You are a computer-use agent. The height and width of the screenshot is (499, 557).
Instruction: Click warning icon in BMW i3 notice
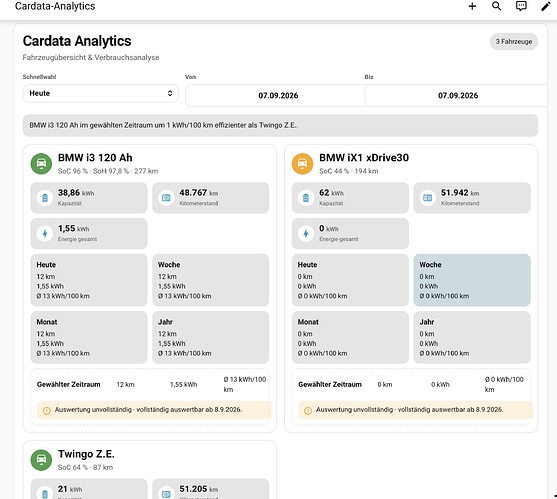pyautogui.click(x=47, y=411)
